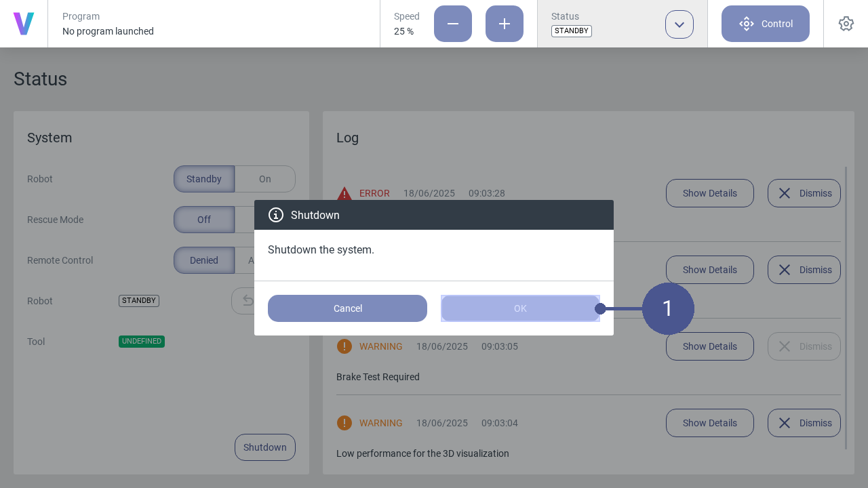Show details for the ERROR log entry
This screenshot has height=488, width=868.
[710, 193]
